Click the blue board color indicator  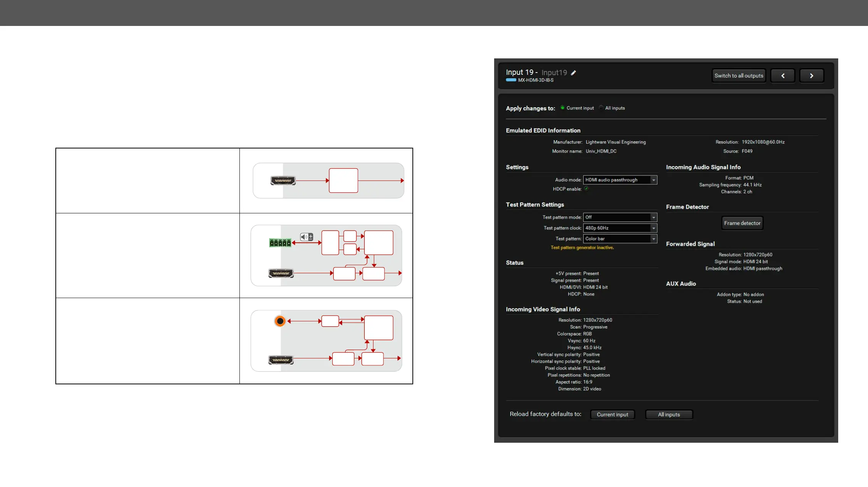tap(511, 80)
